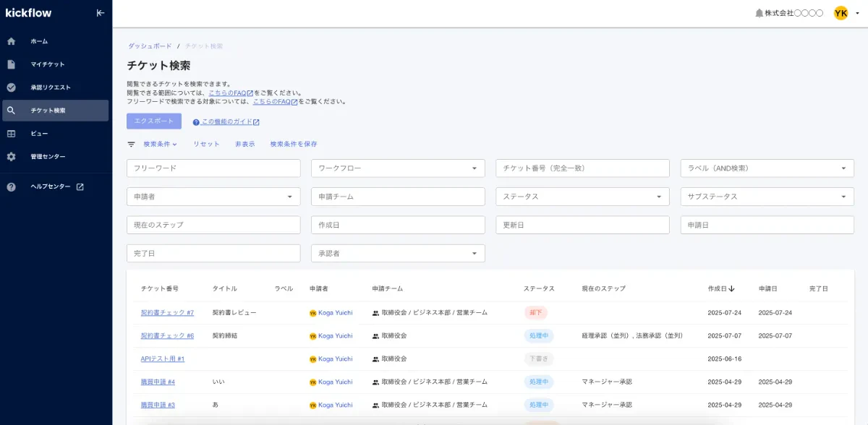
Task: Click the チケット検索 magnifier icon
Action: [11, 111]
